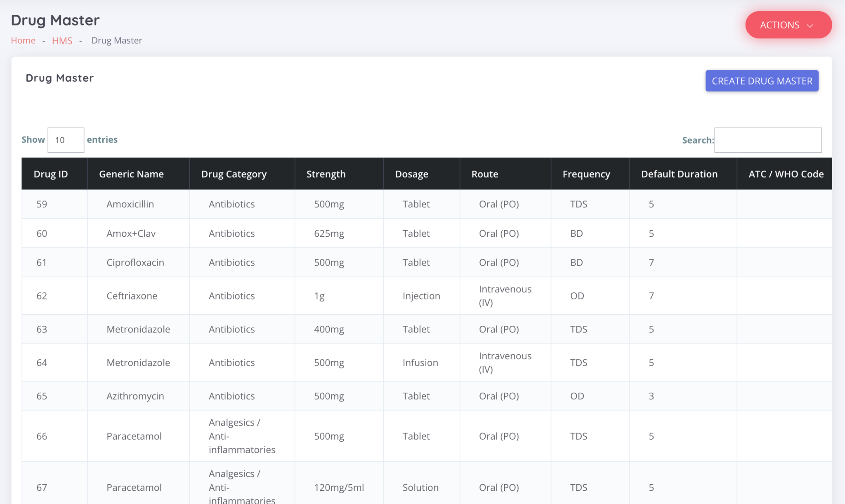Sort by Default Duration column
Screen dimensions: 845x504
point(679,174)
